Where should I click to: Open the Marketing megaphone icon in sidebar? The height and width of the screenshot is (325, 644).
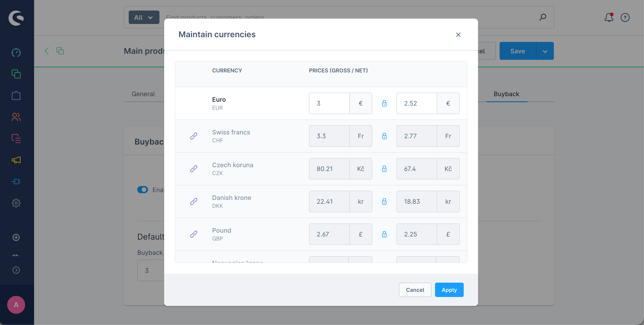16,160
